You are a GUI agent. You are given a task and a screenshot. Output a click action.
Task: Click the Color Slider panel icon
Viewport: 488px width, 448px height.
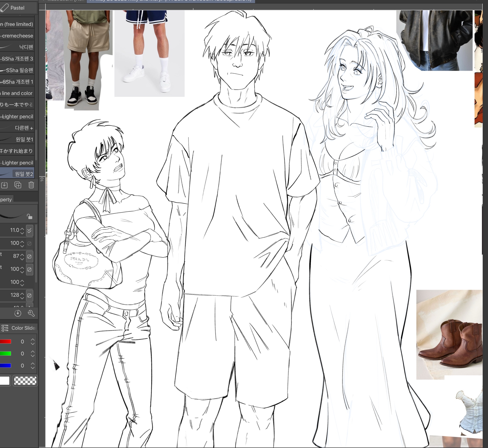[4, 328]
